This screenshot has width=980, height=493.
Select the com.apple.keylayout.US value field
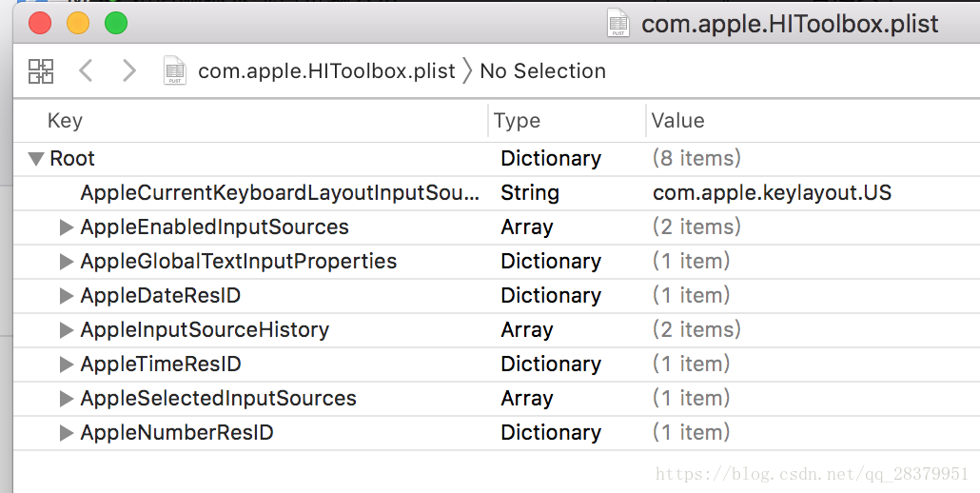pyautogui.click(x=772, y=193)
